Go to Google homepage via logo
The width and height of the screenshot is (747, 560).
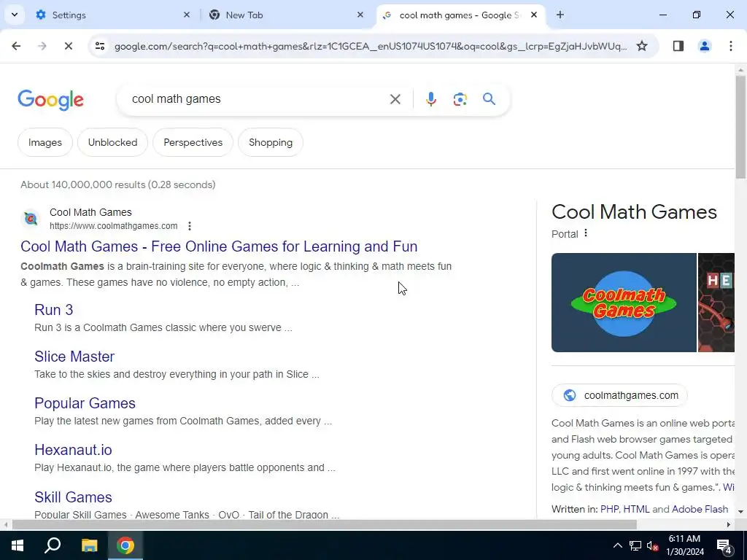coord(50,100)
